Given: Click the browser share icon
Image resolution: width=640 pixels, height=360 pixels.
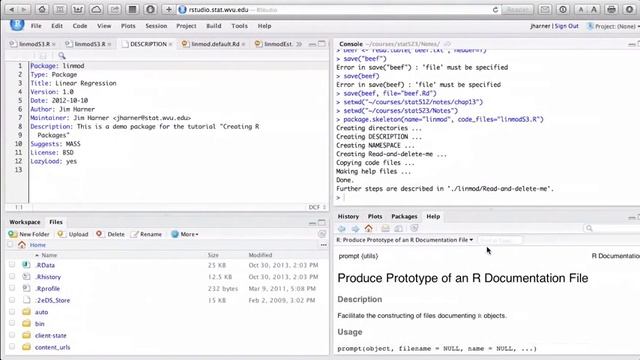Looking at the screenshot, I should (114, 9).
